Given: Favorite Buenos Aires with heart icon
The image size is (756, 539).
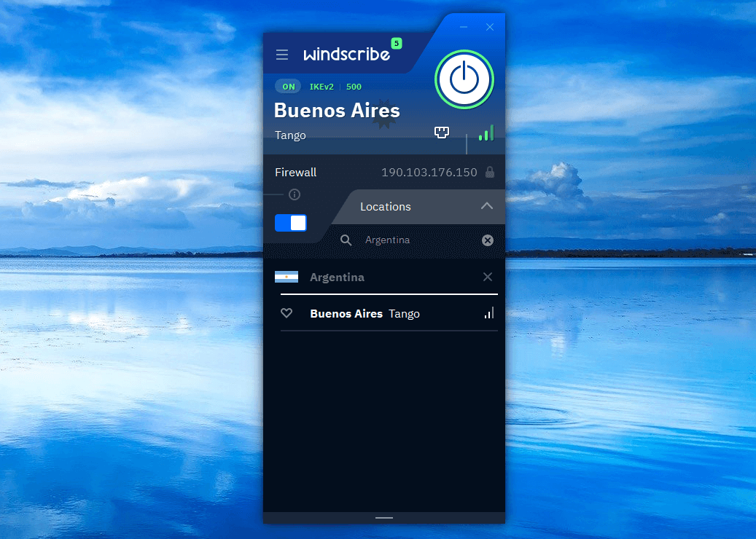Looking at the screenshot, I should [287, 313].
